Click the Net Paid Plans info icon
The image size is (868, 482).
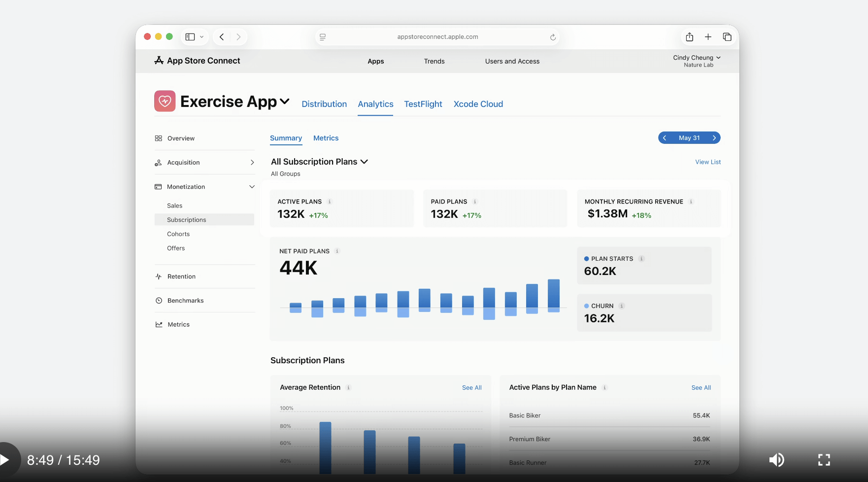click(x=337, y=251)
